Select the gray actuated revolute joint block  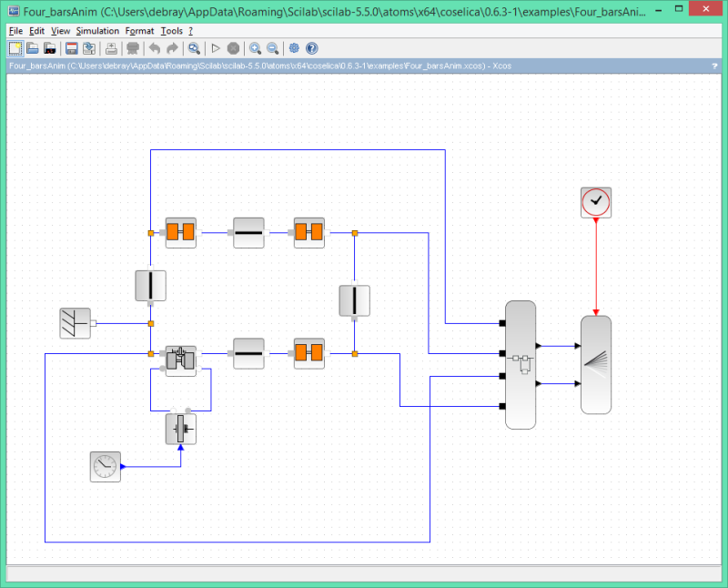(x=180, y=360)
